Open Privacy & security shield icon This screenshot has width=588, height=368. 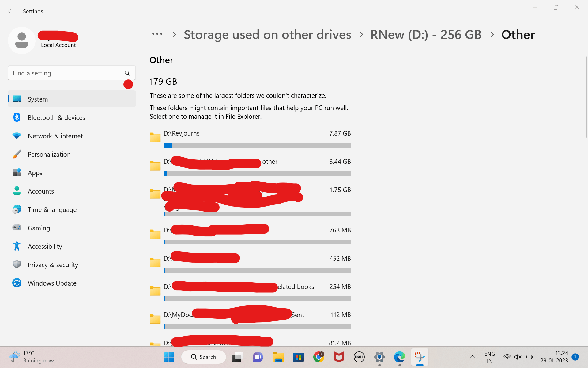(17, 264)
